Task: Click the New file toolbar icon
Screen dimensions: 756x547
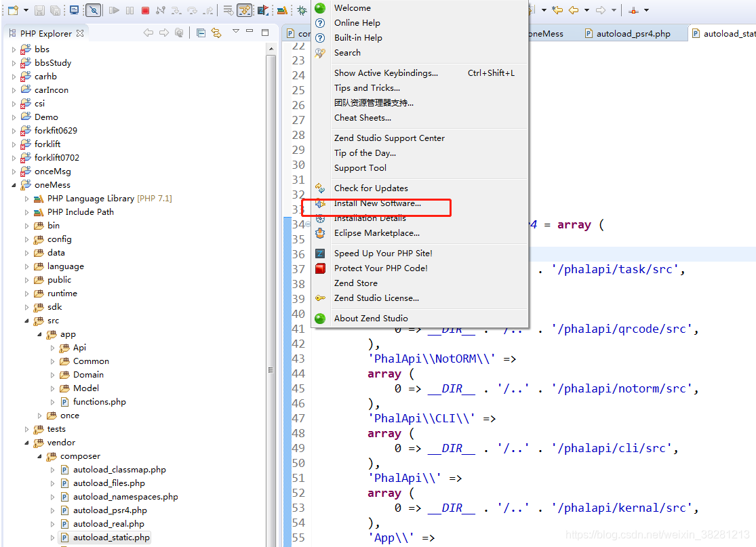Action: 12,10
